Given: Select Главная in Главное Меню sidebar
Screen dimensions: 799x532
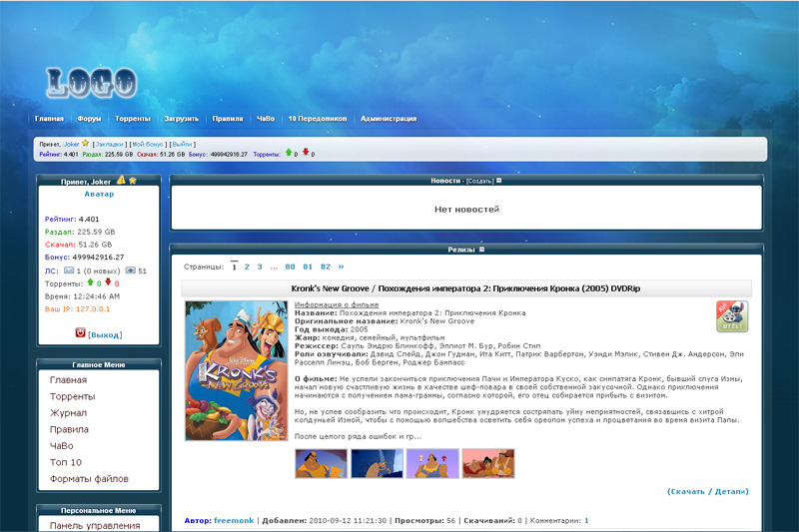Looking at the screenshot, I should 68,379.
